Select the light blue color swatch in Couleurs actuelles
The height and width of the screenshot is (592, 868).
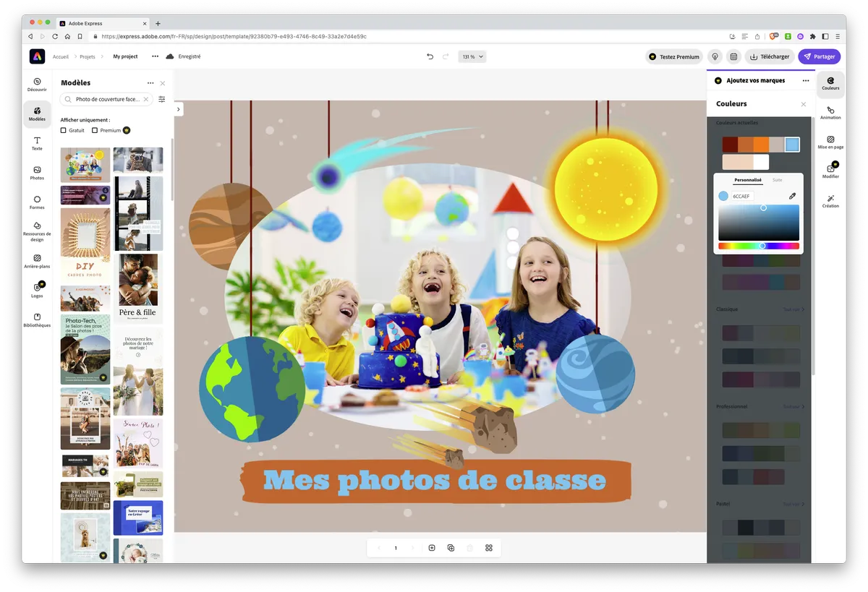click(792, 144)
